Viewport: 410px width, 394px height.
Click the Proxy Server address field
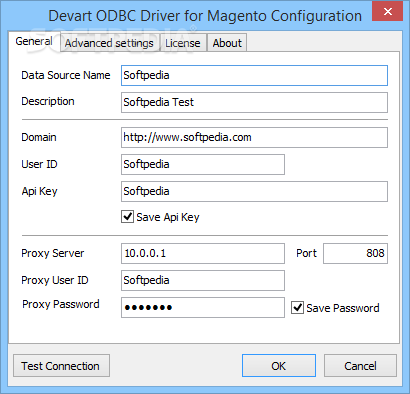tap(203, 253)
